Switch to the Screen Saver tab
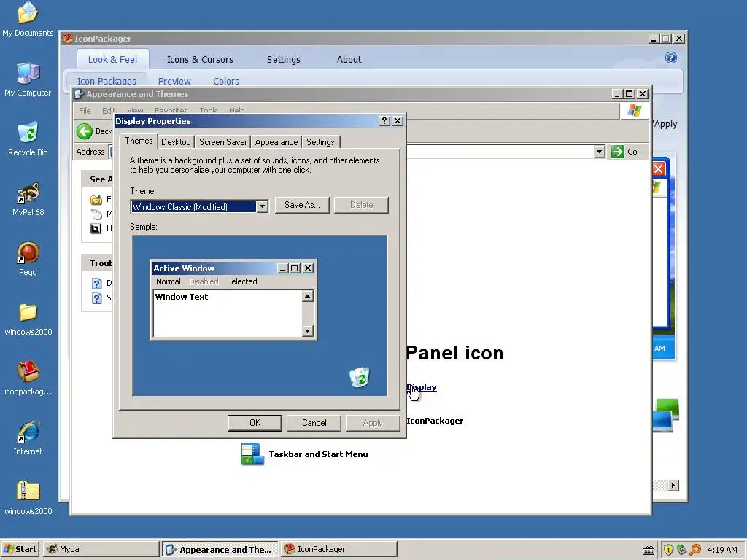 click(x=223, y=142)
